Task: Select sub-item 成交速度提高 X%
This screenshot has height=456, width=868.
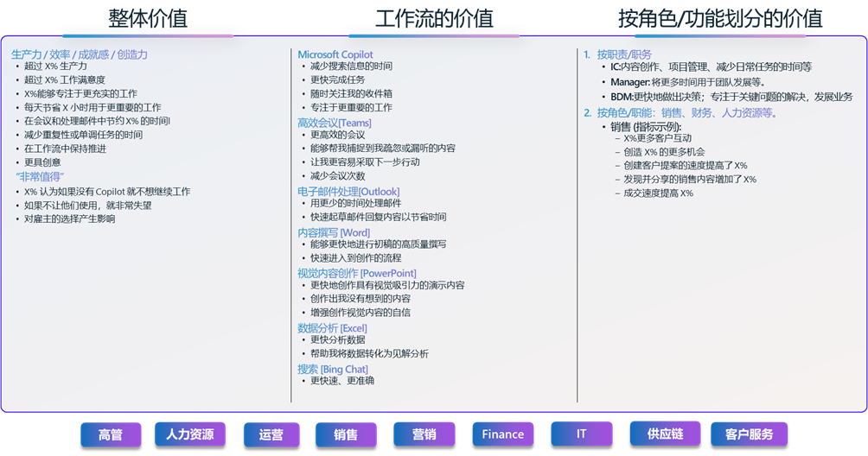Action: tap(658, 193)
